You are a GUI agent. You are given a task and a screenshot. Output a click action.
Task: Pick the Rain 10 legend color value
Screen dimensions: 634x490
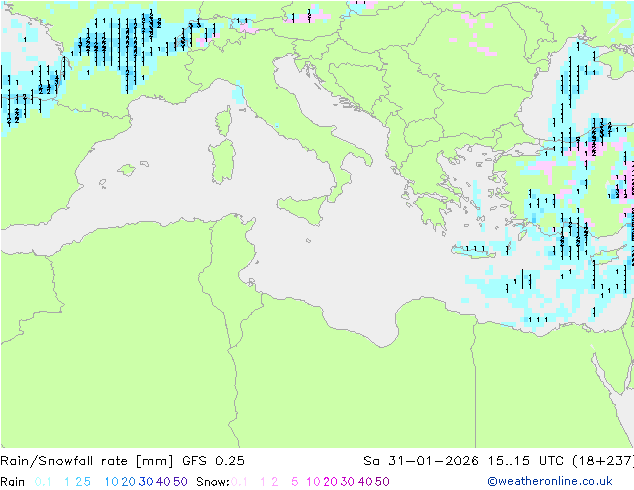[112, 482]
